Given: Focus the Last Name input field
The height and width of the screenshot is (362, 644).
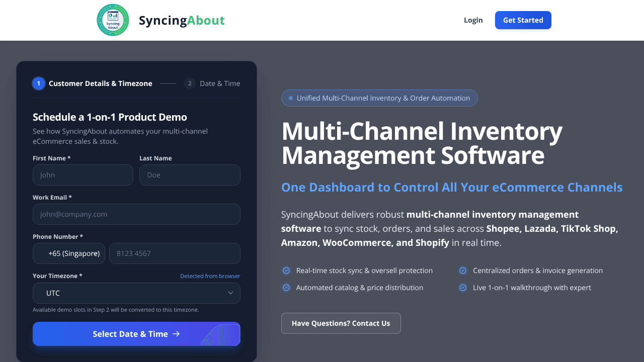Looking at the screenshot, I should 190,175.
